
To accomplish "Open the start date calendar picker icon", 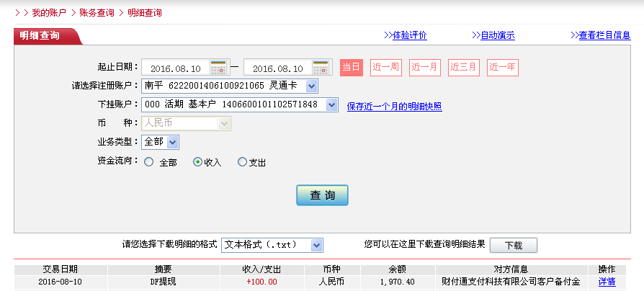I will pos(218,68).
